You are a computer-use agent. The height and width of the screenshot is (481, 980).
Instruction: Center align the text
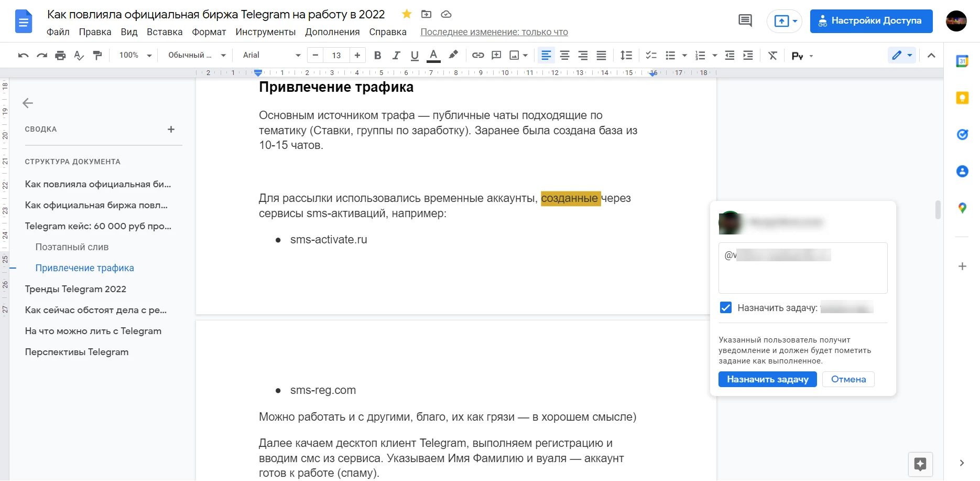point(565,56)
